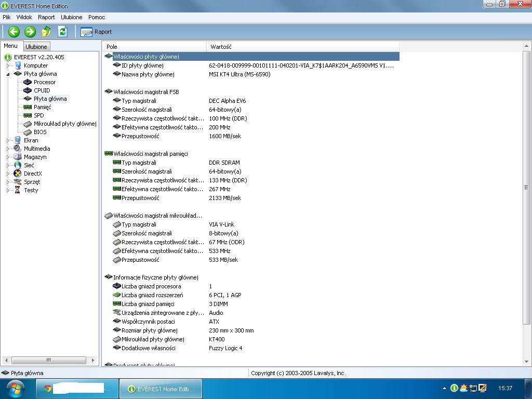Click right arrow of tree panel scrollbar
The width and height of the screenshot is (532, 399).
[93, 360]
